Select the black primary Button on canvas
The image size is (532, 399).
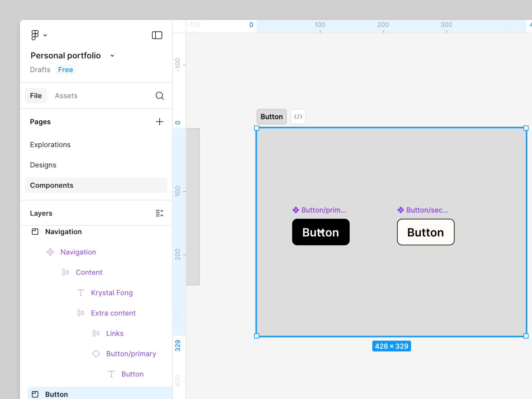321,232
